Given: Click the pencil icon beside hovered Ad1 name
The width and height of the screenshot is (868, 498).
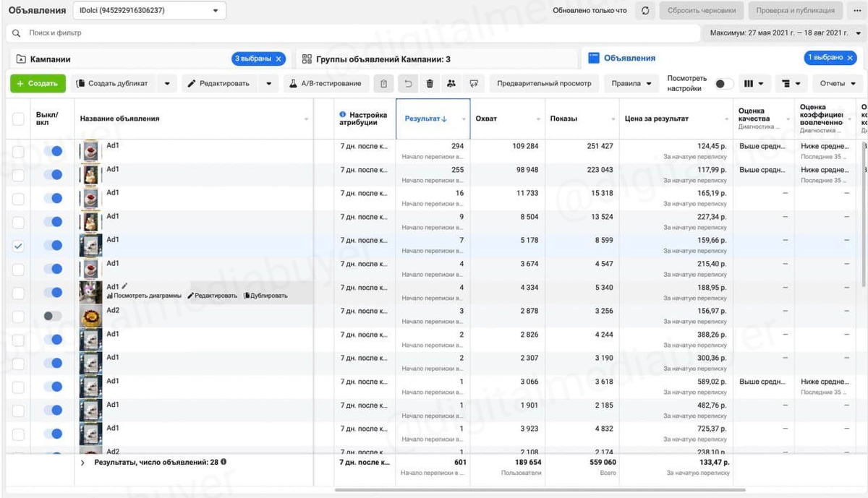Looking at the screenshot, I should tap(124, 286).
